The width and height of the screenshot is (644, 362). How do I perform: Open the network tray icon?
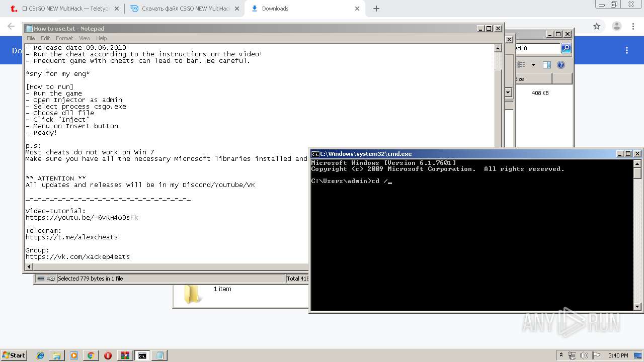point(572,355)
